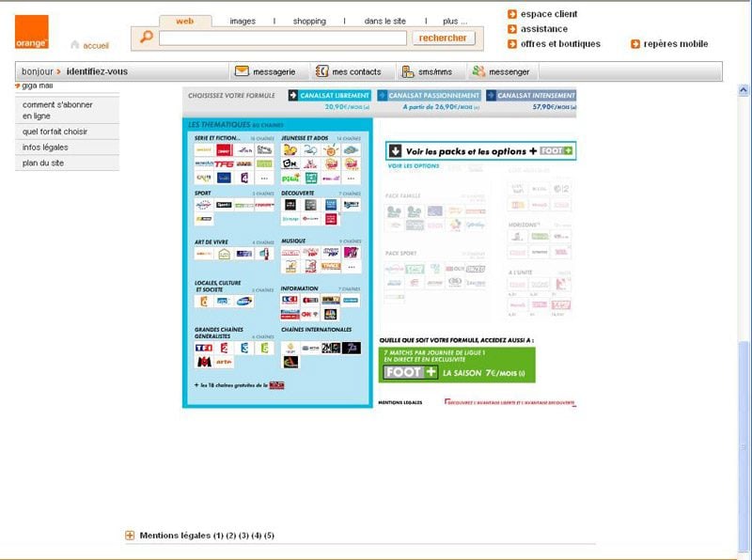Switch to the shopping search tab
Viewport: 752px width, 560px height.
point(309,21)
